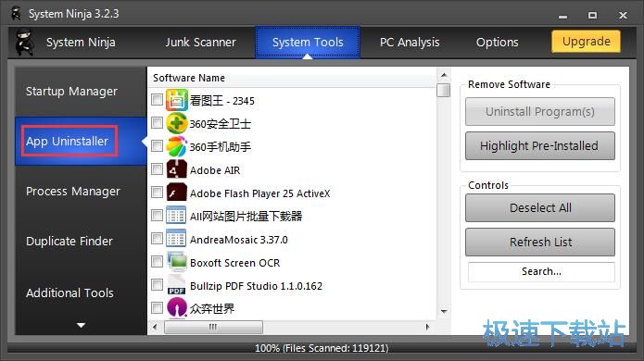The height and width of the screenshot is (361, 644).
Task: Select the Boxoft Screen OCR entry text
Action: point(235,263)
